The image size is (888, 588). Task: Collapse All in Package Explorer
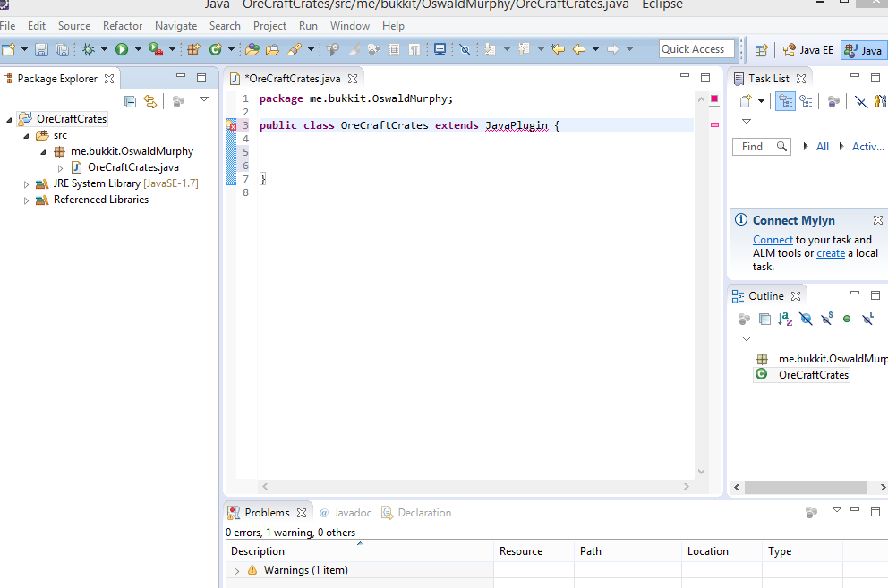(131, 101)
